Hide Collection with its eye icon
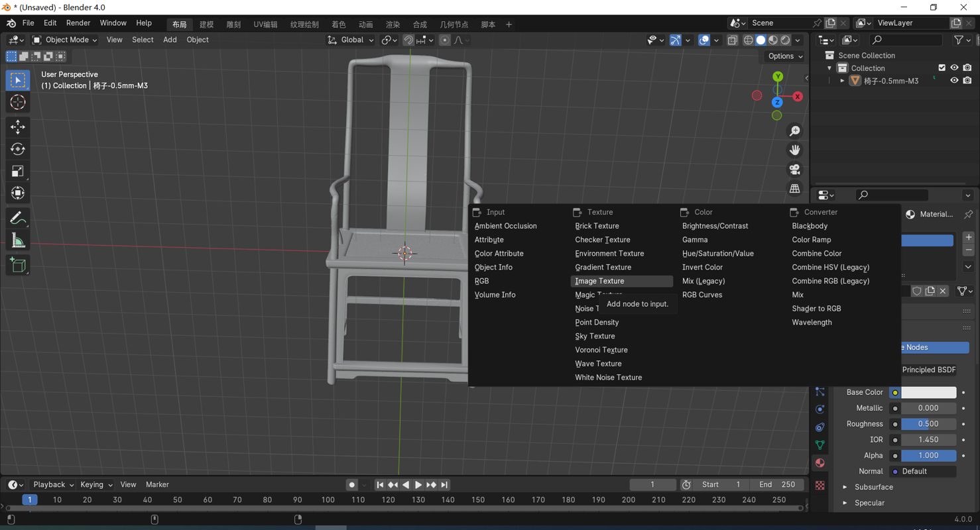The height and width of the screenshot is (530, 980). [954, 68]
